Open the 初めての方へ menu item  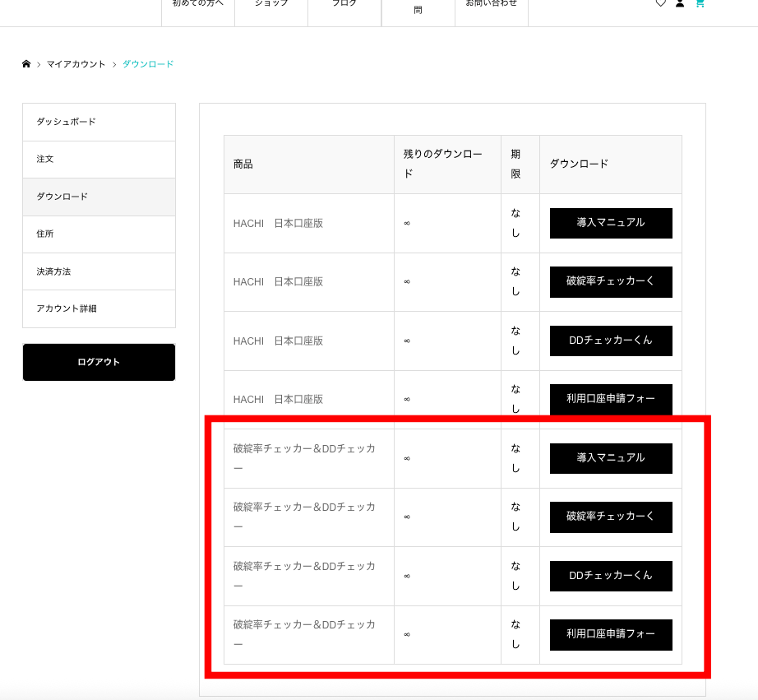pyautogui.click(x=197, y=4)
